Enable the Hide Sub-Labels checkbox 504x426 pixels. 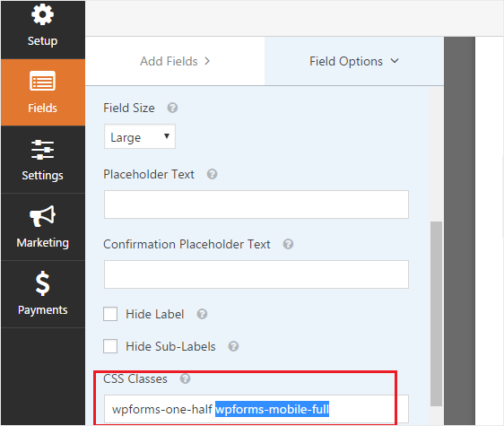[110, 346]
